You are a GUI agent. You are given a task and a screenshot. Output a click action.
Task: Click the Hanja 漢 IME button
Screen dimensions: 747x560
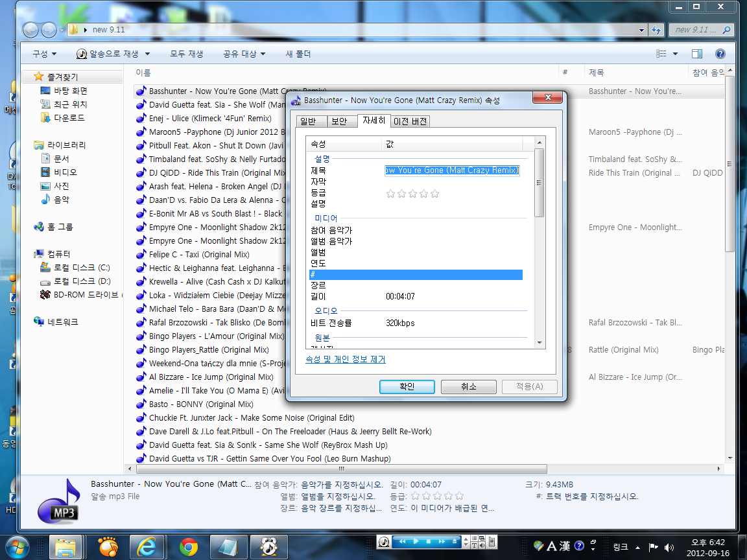tap(565, 546)
